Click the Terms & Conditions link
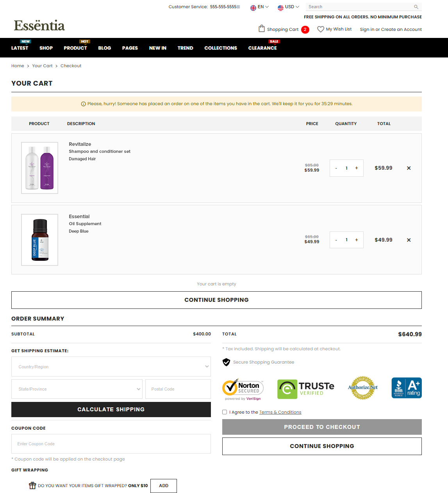The width and height of the screenshot is (448, 493). (280, 412)
